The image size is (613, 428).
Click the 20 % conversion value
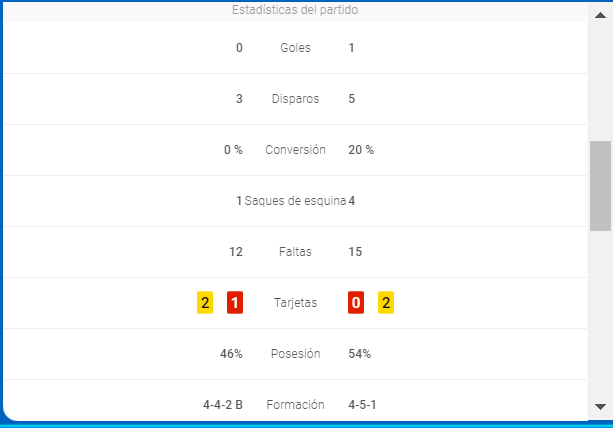coord(361,150)
